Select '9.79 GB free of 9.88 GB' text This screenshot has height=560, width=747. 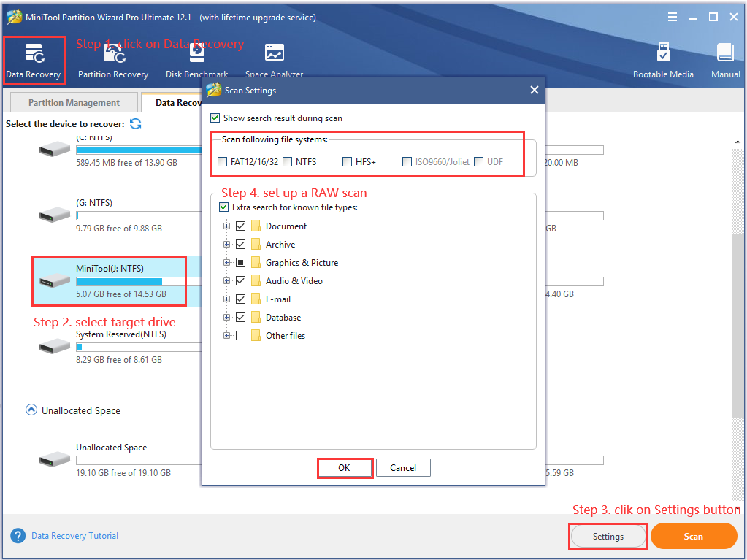point(119,228)
